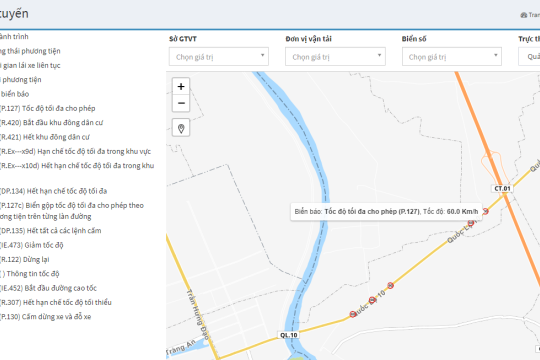Zoom in on the map with plus button

(x=181, y=86)
